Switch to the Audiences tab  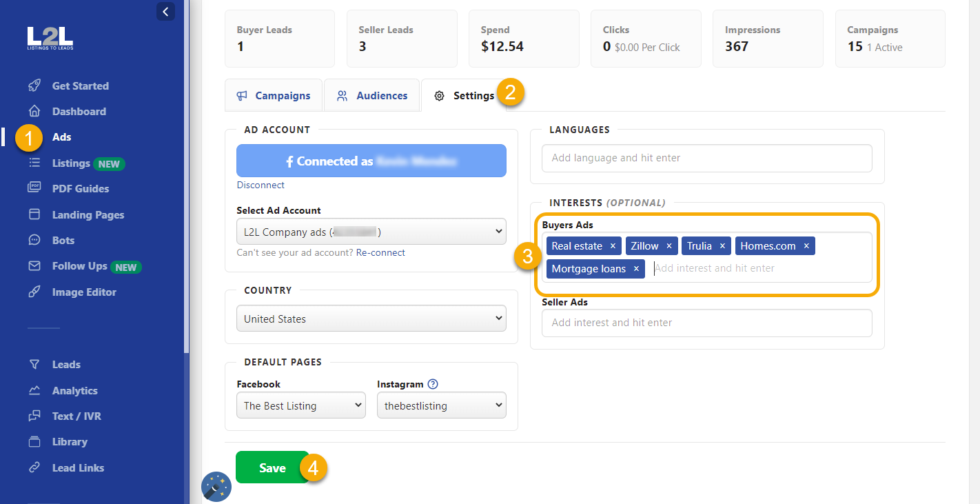pos(372,96)
